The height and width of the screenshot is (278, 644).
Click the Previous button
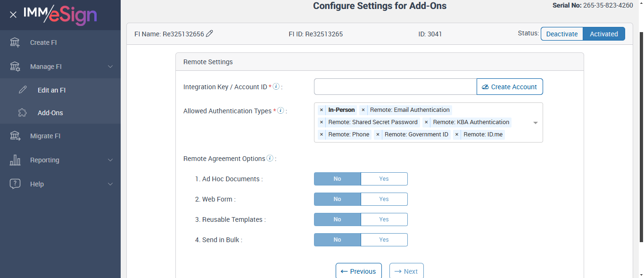click(358, 271)
